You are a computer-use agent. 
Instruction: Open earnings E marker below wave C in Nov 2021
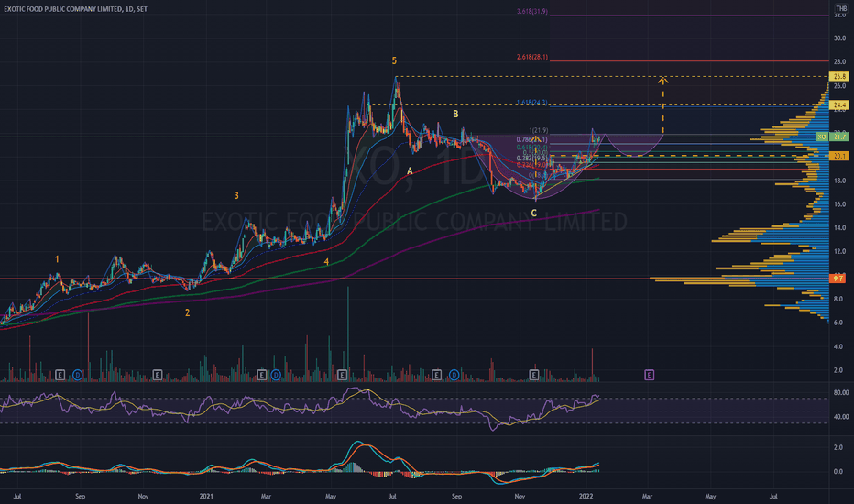(x=533, y=375)
